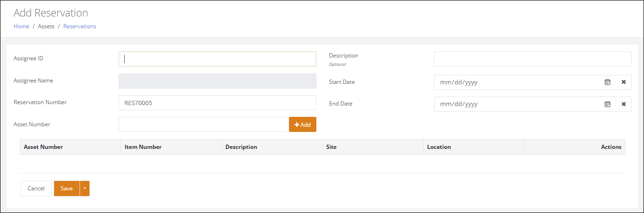Focus the Description text field
Image resolution: width=644 pixels, height=213 pixels.
[532, 59]
